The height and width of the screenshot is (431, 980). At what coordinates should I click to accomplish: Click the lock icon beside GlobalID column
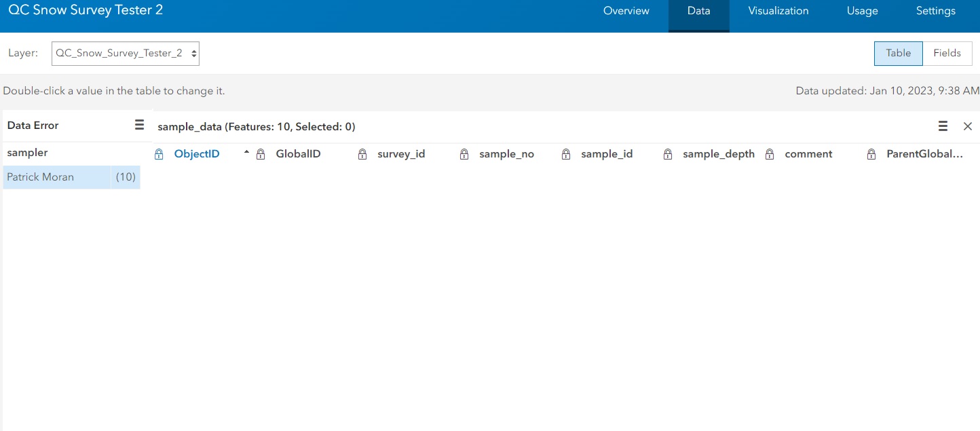[261, 153]
